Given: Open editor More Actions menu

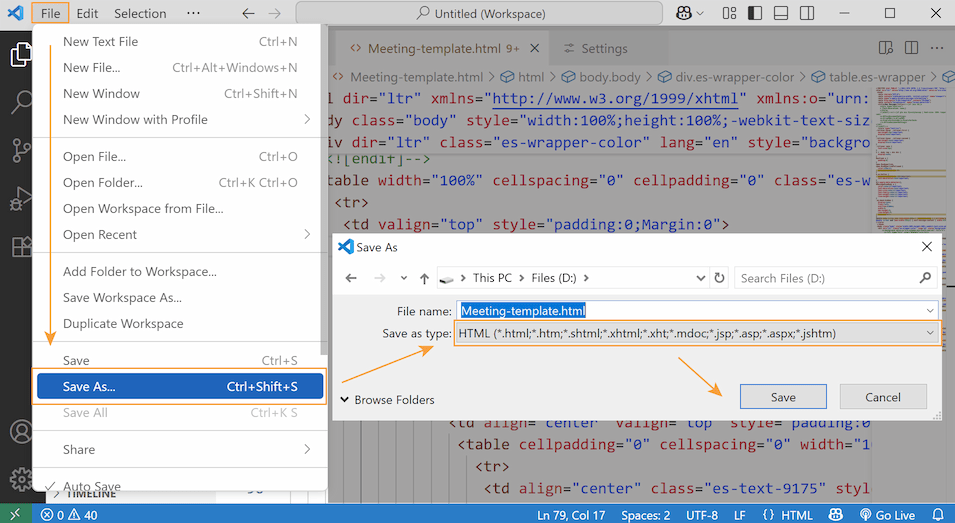Looking at the screenshot, I should 937,48.
